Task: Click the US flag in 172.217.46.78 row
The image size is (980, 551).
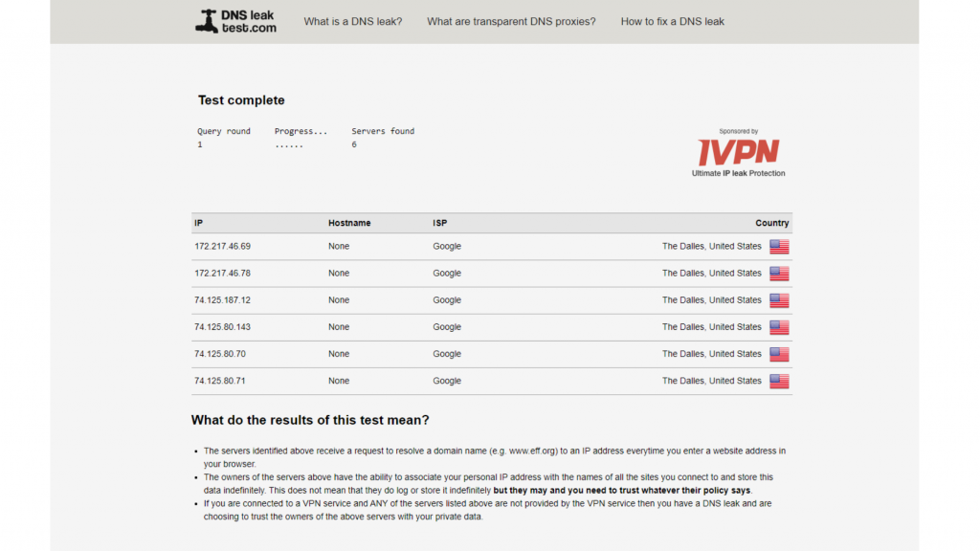Action: tap(779, 274)
